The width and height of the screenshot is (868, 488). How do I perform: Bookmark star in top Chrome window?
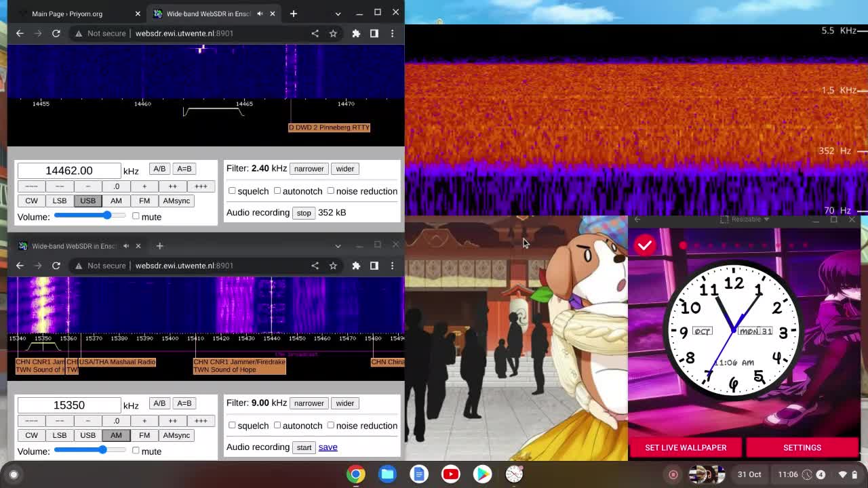tap(333, 33)
